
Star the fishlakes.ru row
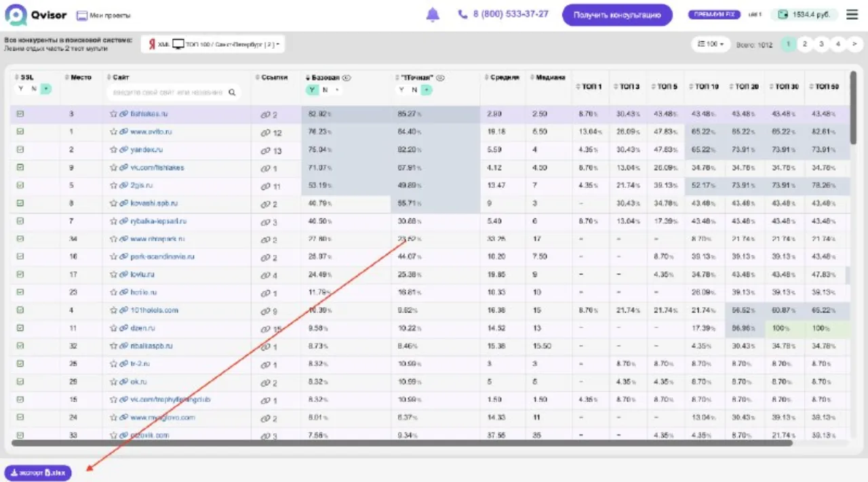(x=113, y=114)
